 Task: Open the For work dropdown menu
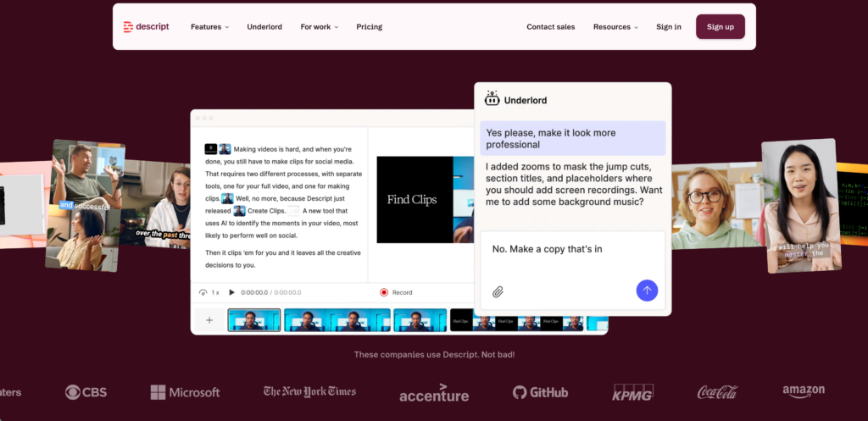319,26
